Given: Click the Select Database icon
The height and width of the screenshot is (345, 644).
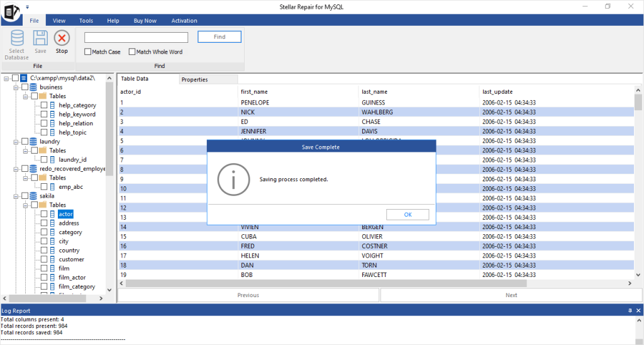Looking at the screenshot, I should click(17, 38).
